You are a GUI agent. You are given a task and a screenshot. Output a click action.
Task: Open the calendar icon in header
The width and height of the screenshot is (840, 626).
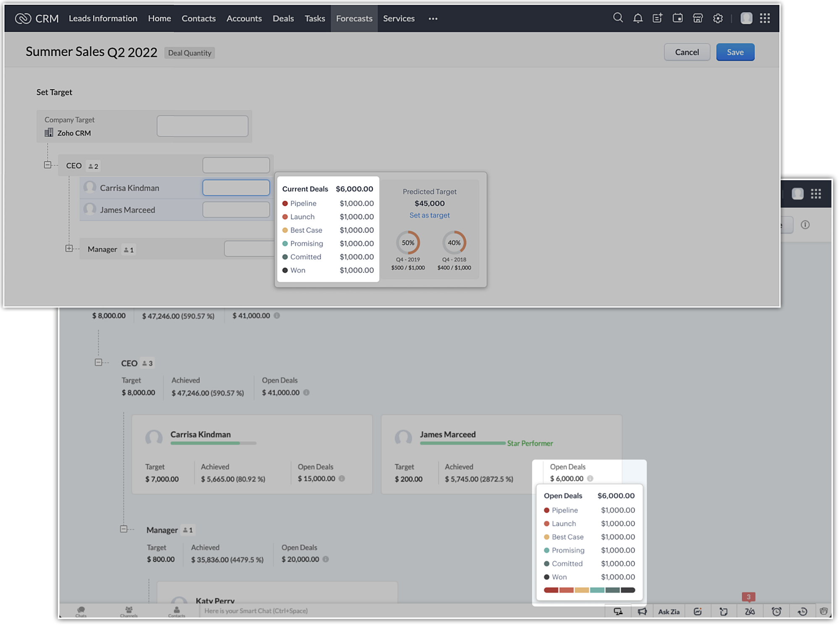click(677, 18)
